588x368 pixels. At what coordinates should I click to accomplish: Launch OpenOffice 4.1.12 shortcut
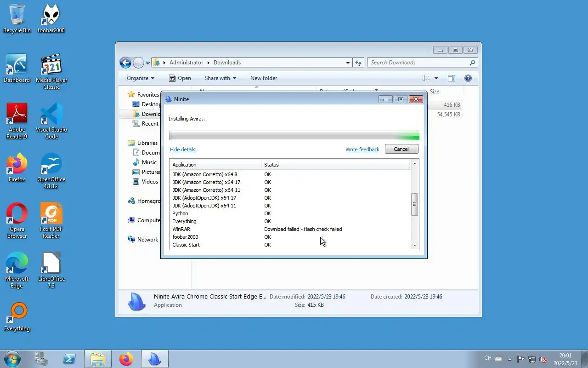pos(51,171)
